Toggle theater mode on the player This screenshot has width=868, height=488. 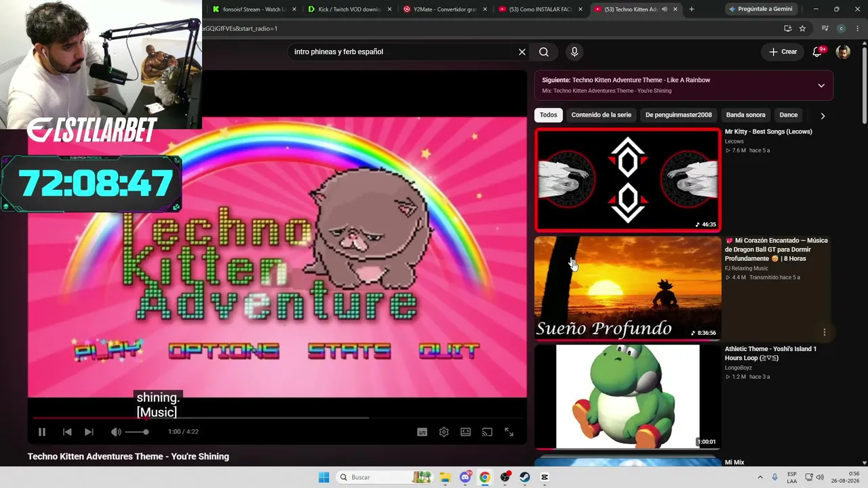(x=465, y=432)
